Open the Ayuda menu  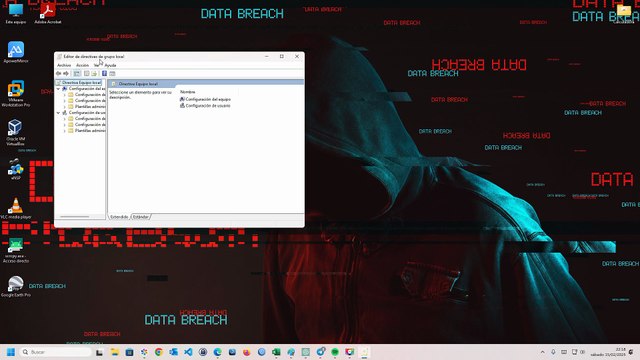110,65
